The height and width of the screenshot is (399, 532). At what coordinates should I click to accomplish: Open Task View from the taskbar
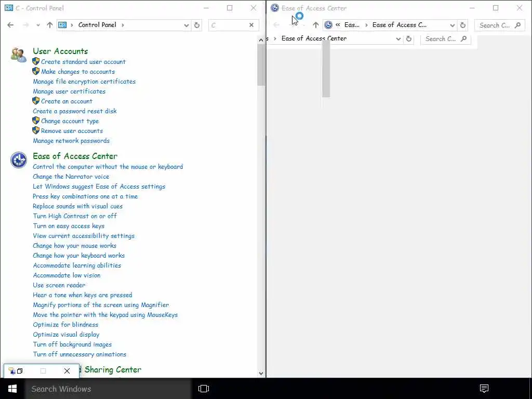(204, 389)
